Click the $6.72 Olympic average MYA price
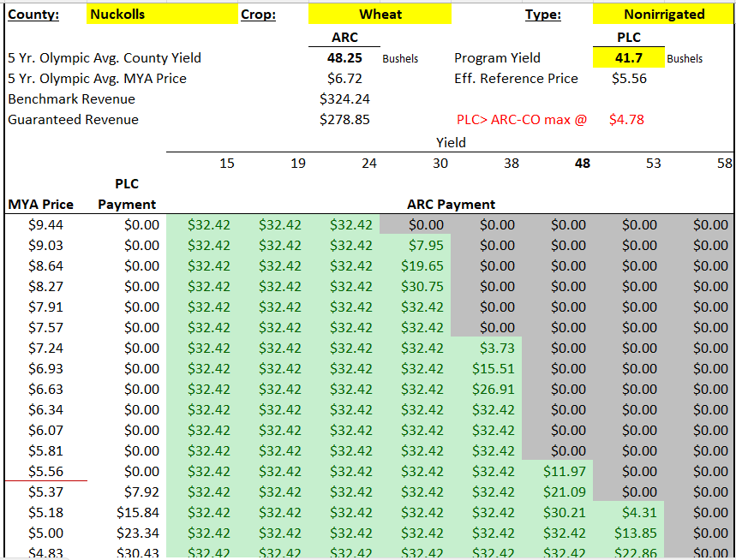This screenshot has height=560, width=736. tap(344, 79)
